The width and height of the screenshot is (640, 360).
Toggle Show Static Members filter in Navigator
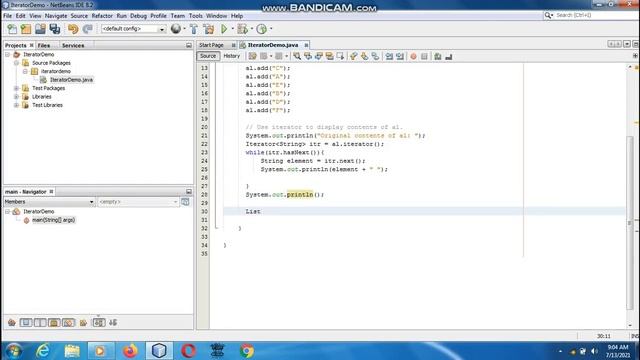[40, 323]
